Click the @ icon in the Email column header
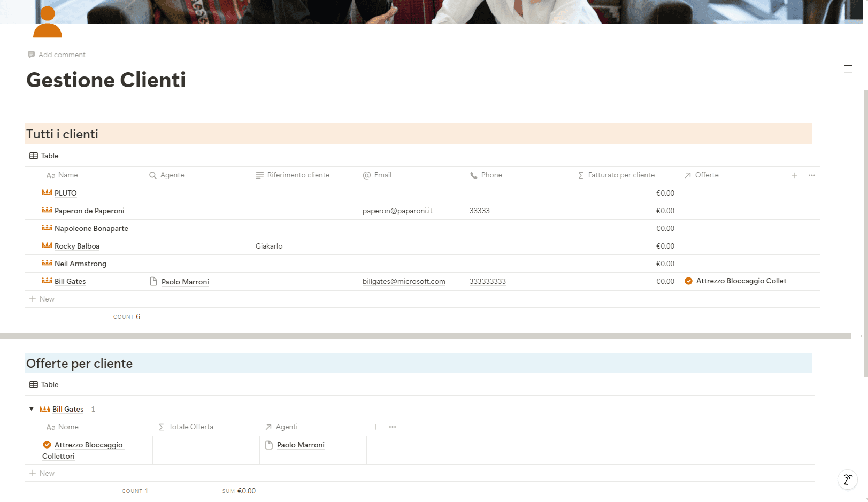 coord(366,175)
